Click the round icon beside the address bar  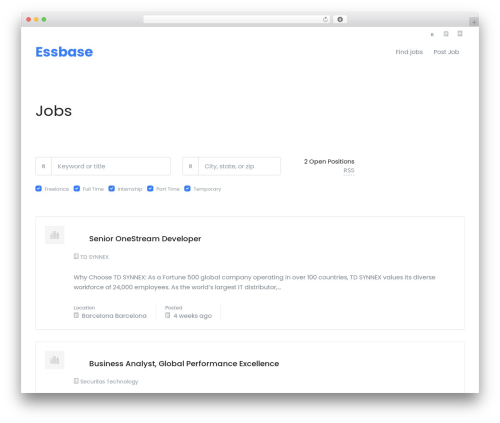tap(340, 19)
